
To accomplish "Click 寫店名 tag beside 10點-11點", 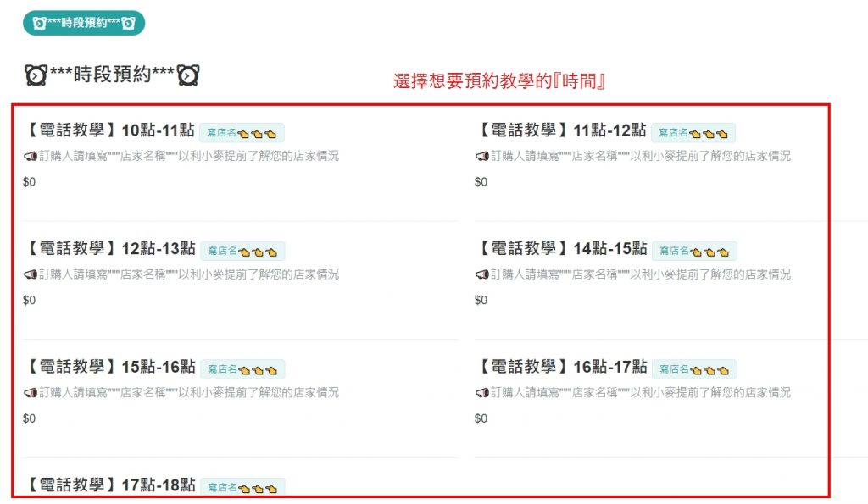I will click(x=242, y=133).
